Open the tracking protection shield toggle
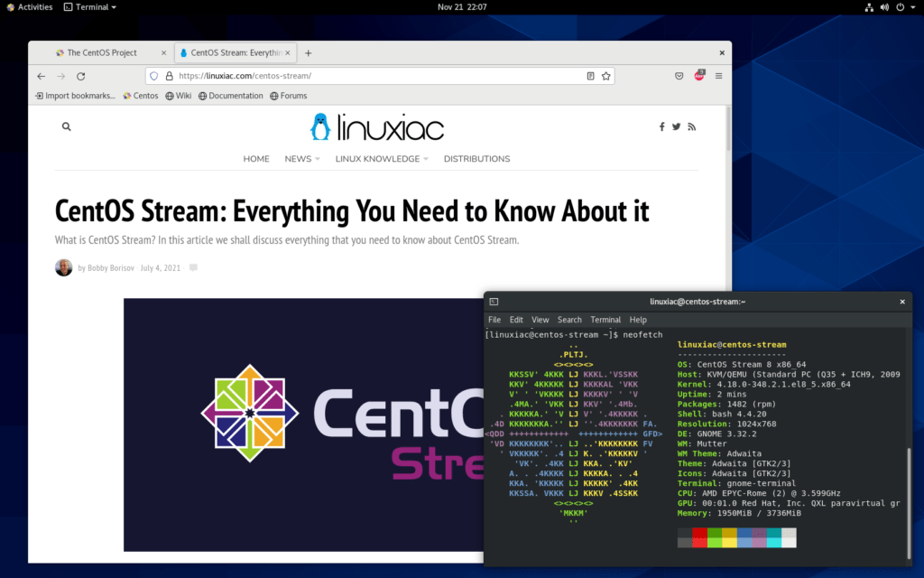Screen dimensions: 924x578 point(153,76)
